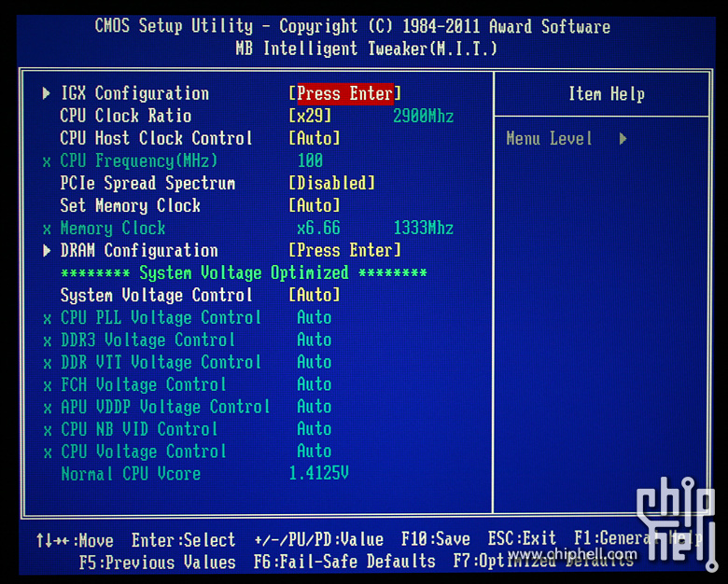728x584 pixels.
Task: Click the +/-/PU/PD:Value key hint
Action: click(x=319, y=540)
